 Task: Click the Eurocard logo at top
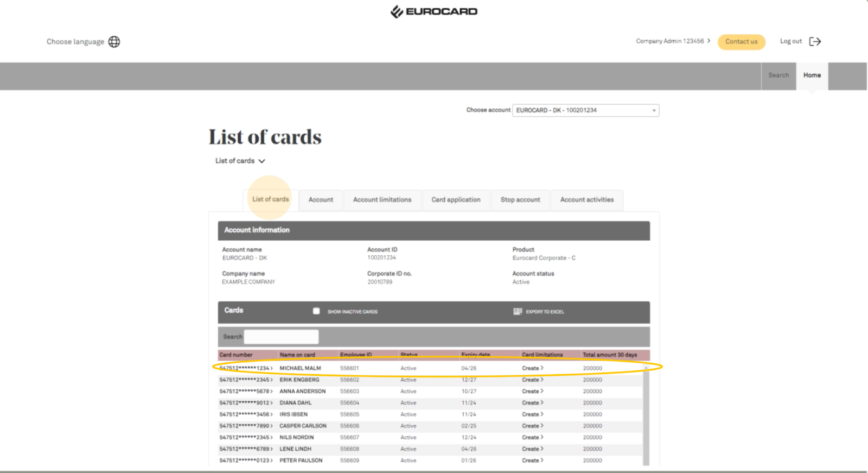tap(434, 11)
